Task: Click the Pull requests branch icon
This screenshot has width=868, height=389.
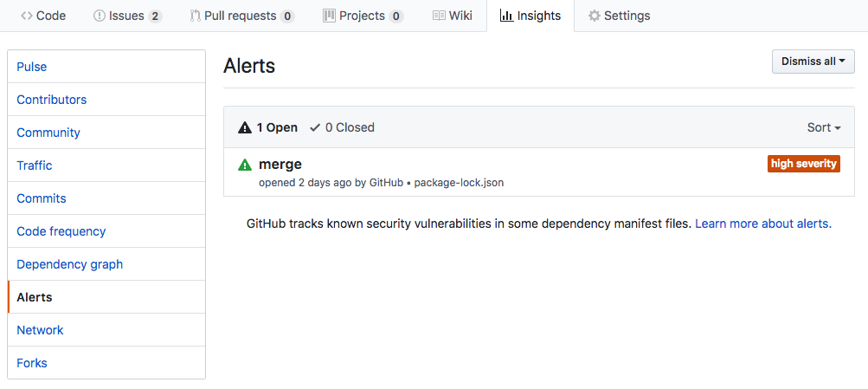Action: click(195, 16)
